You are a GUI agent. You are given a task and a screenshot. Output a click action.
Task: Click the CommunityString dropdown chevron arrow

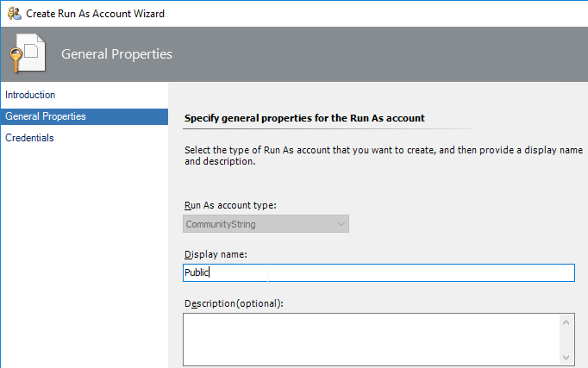[341, 224]
